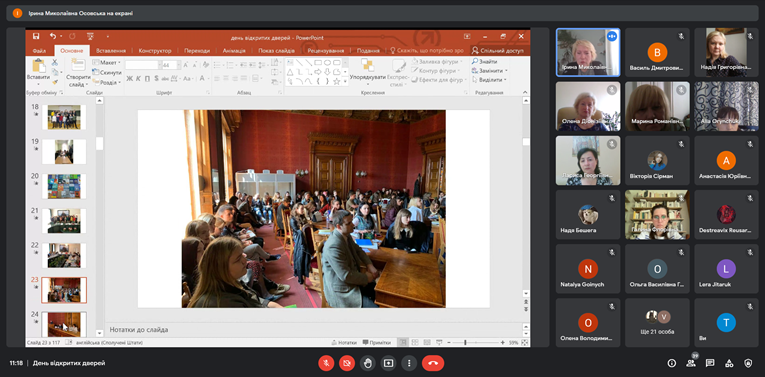Click the Slide Show icon in status bar

(439, 342)
